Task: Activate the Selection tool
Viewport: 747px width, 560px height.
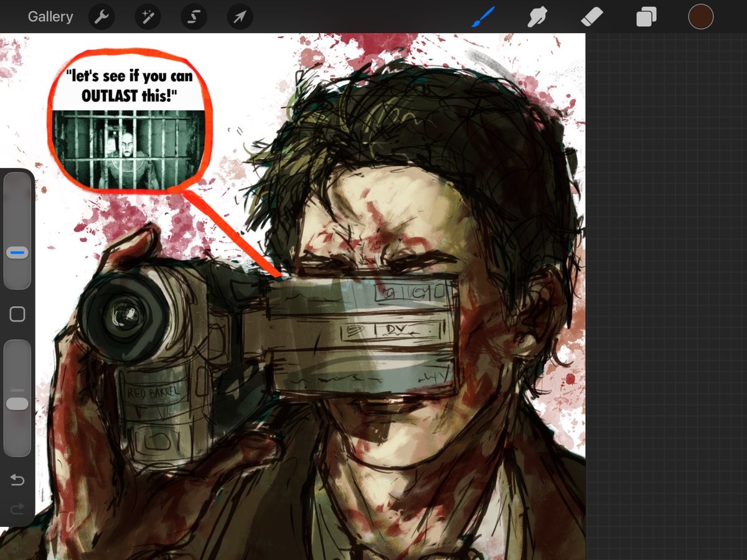Action: click(x=194, y=17)
